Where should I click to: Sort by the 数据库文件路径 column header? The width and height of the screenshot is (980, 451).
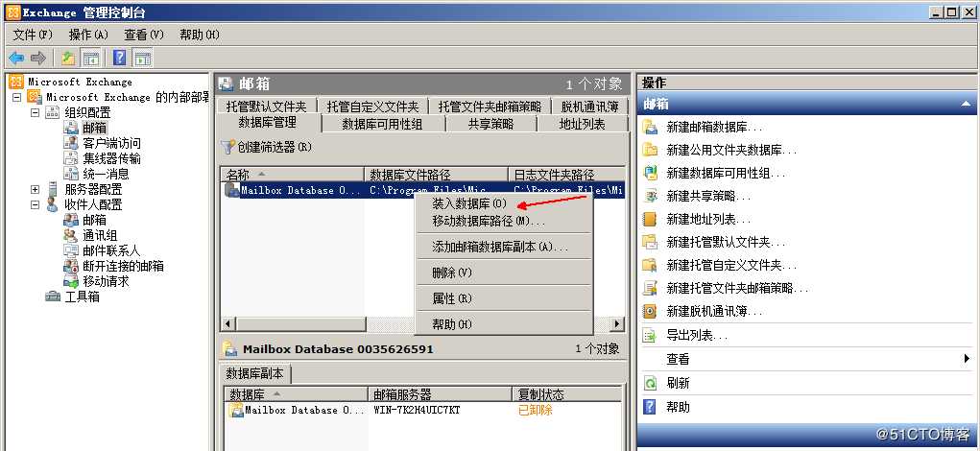(x=437, y=175)
